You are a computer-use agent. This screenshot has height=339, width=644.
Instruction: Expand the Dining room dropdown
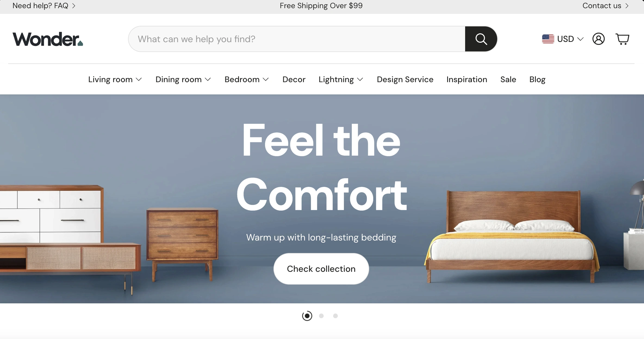[183, 79]
